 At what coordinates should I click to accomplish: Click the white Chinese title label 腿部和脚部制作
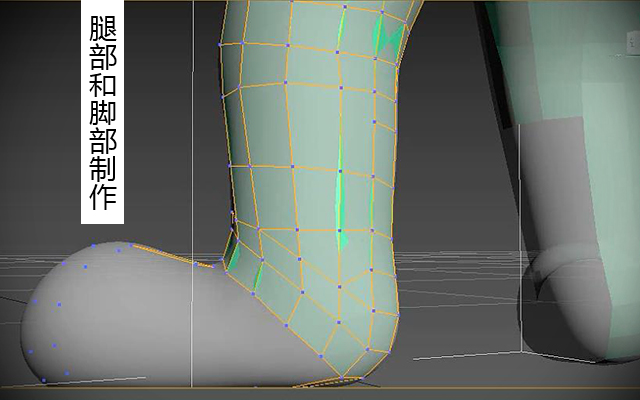[x=102, y=112]
